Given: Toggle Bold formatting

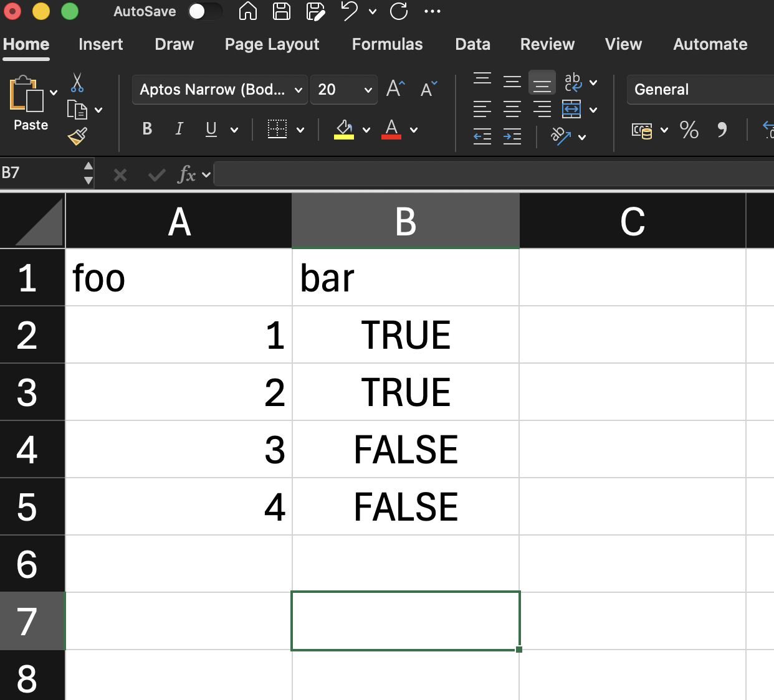Looking at the screenshot, I should click(x=147, y=129).
